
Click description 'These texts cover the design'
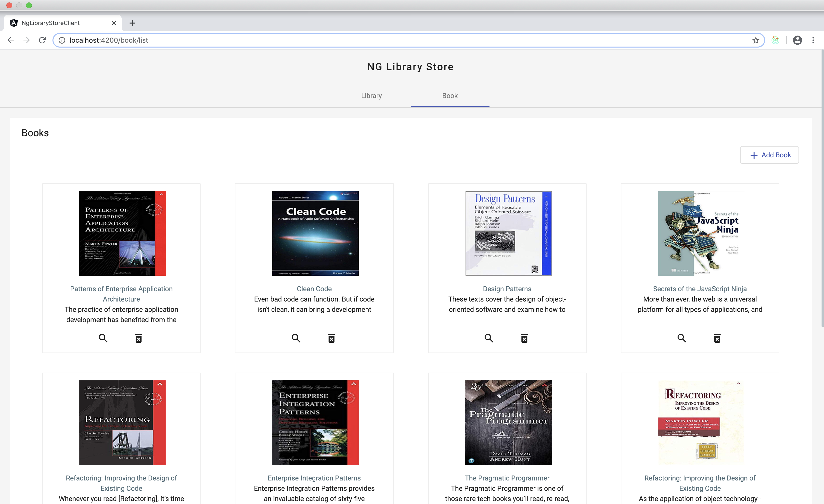[507, 304]
